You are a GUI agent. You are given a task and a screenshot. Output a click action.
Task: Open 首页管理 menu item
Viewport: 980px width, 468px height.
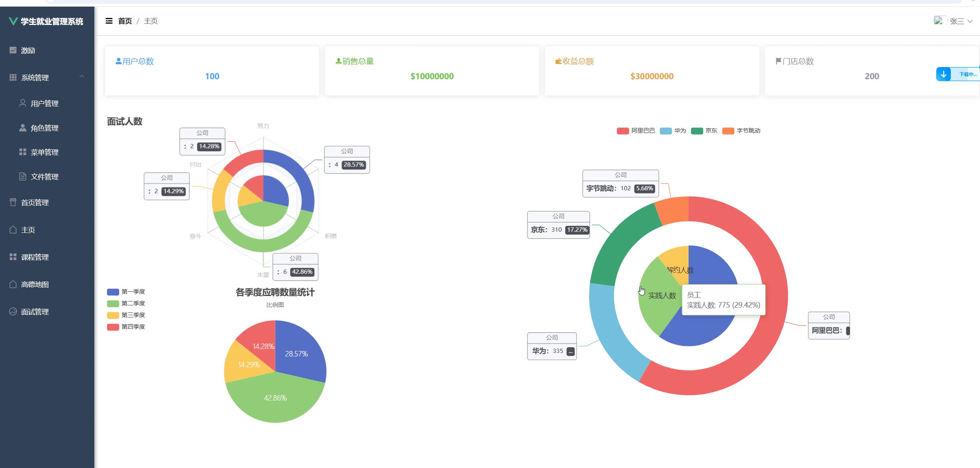point(35,202)
